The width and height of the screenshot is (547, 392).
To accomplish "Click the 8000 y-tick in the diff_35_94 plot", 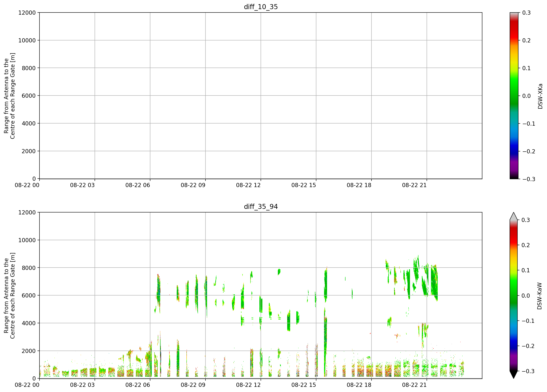I will (x=29, y=268).
